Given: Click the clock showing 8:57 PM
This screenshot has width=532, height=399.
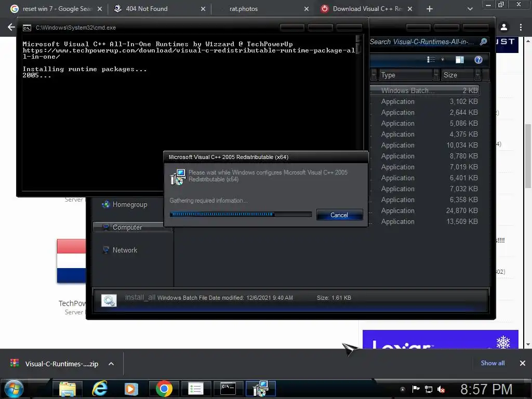Looking at the screenshot, I should click(x=486, y=389).
